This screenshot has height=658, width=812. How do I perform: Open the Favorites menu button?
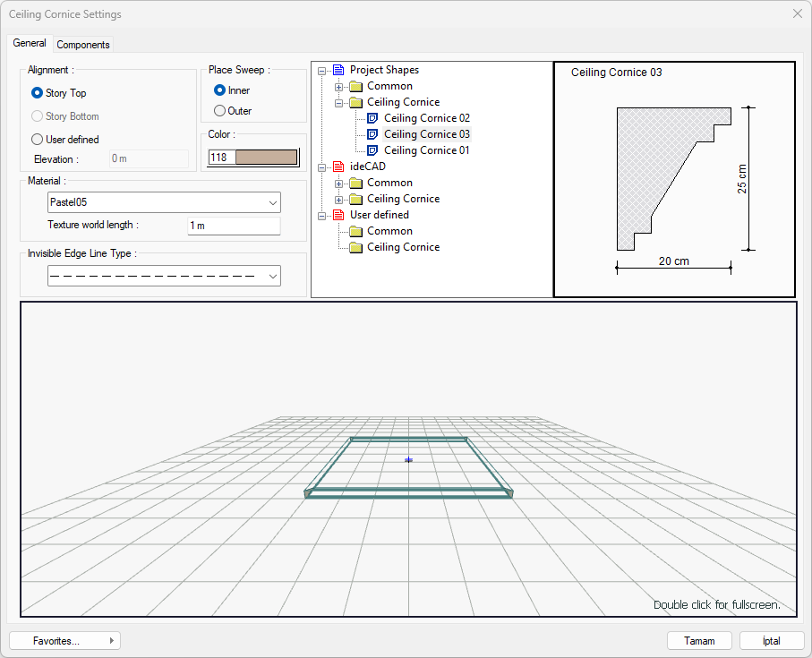coord(64,641)
